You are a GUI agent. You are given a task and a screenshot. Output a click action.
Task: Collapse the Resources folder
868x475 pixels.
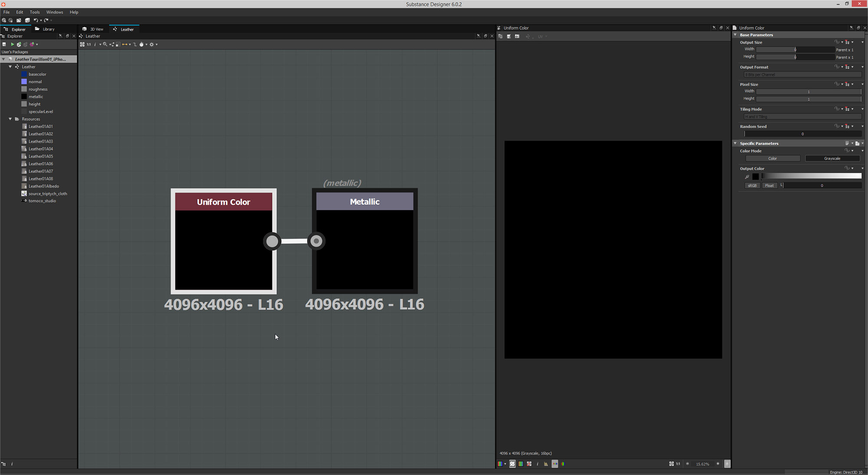(x=10, y=119)
